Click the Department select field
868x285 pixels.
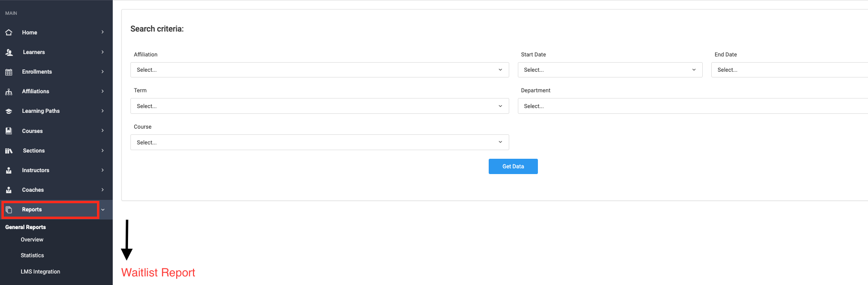tap(693, 106)
